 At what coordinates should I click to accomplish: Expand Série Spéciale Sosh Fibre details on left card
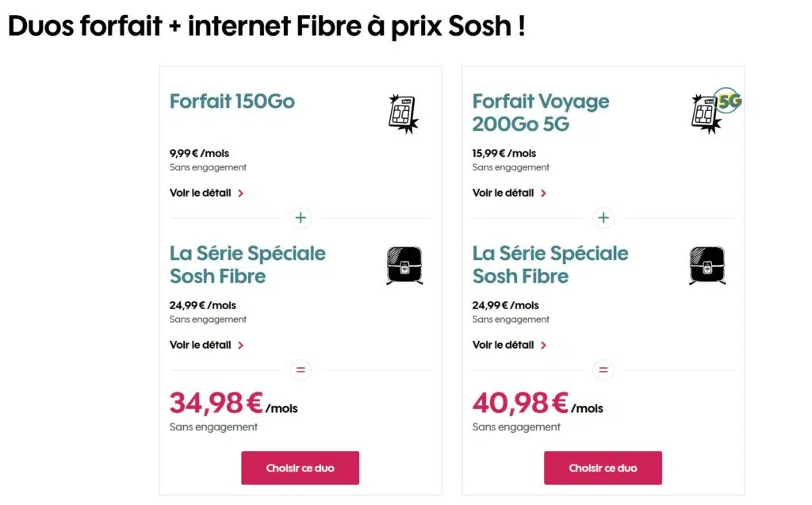coord(207,345)
